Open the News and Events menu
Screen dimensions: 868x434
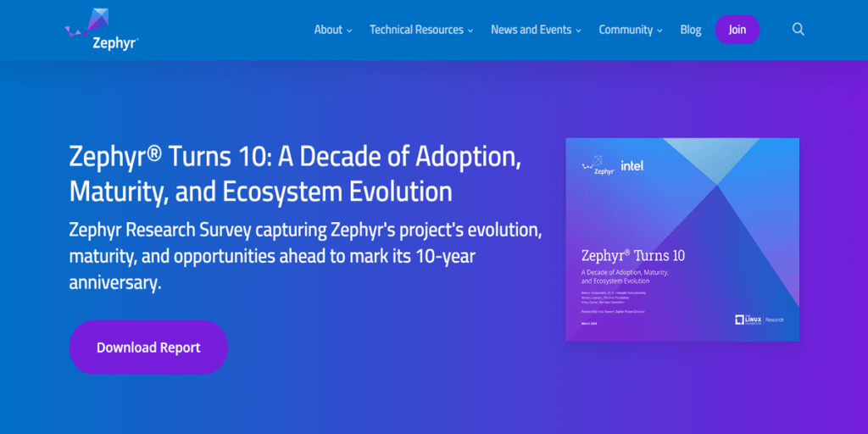pyautogui.click(x=531, y=30)
